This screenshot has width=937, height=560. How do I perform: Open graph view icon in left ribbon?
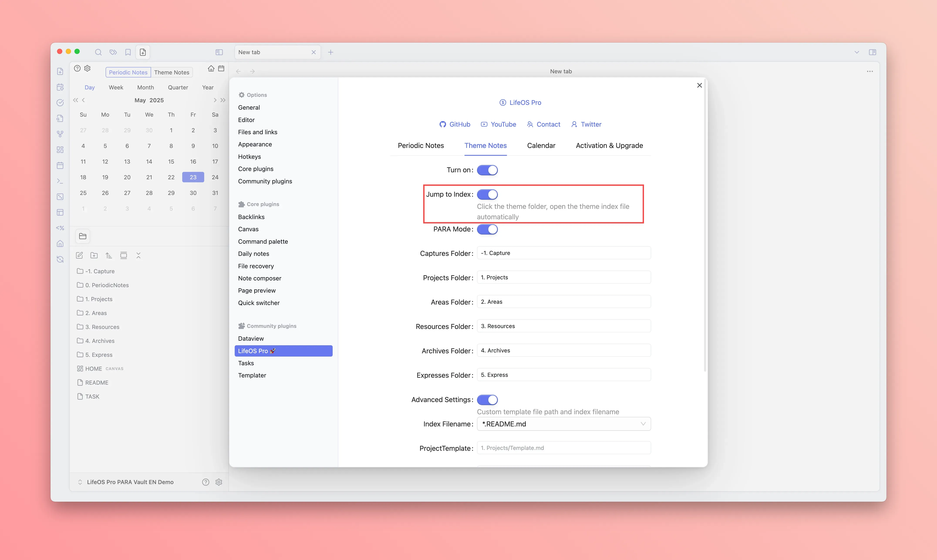(60, 134)
